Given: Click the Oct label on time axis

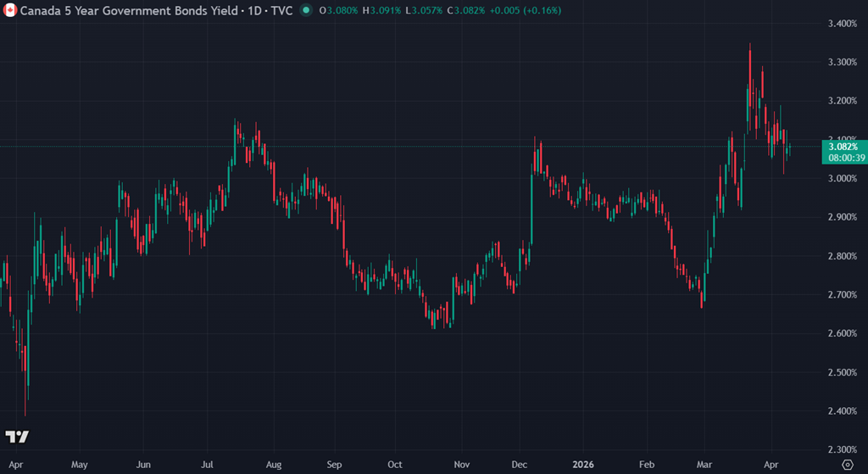Looking at the screenshot, I should click(395, 465).
